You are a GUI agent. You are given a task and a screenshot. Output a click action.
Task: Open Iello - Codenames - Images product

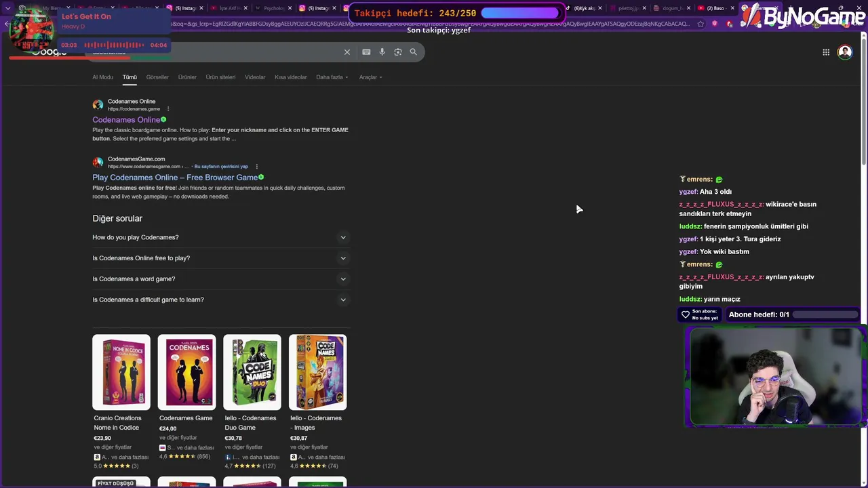(316, 423)
